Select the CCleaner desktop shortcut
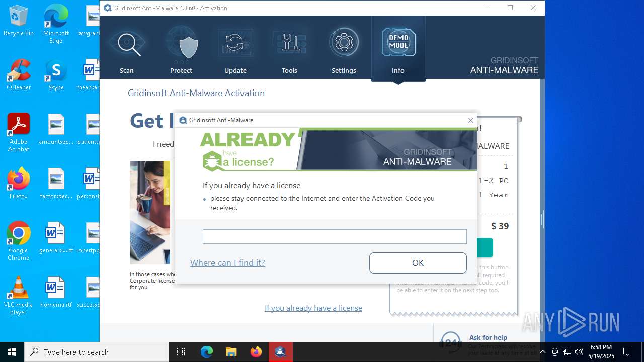This screenshot has width=644, height=362. [x=19, y=75]
